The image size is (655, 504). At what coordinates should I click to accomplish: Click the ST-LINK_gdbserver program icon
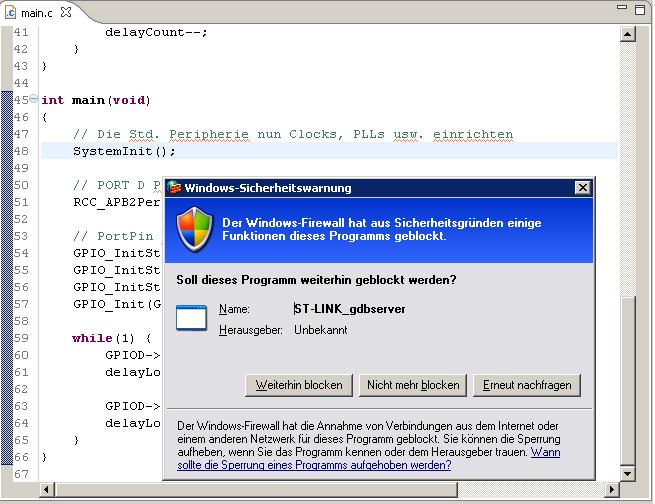click(191, 318)
